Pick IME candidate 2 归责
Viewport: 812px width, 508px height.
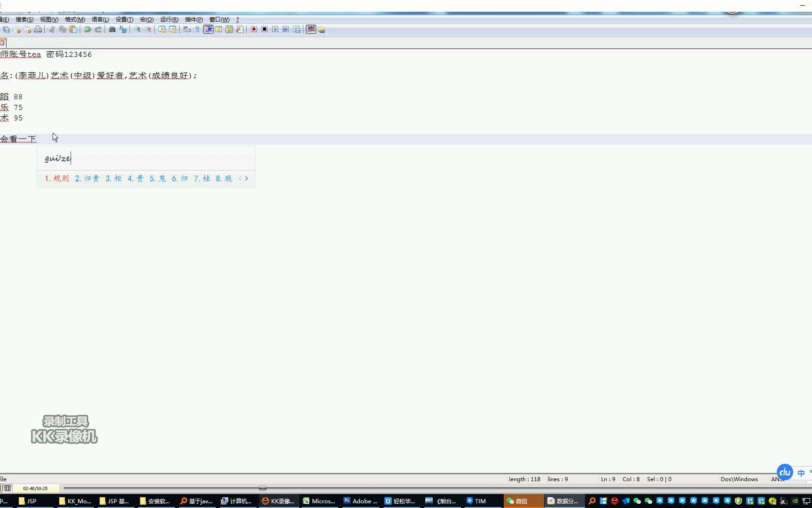coord(87,178)
